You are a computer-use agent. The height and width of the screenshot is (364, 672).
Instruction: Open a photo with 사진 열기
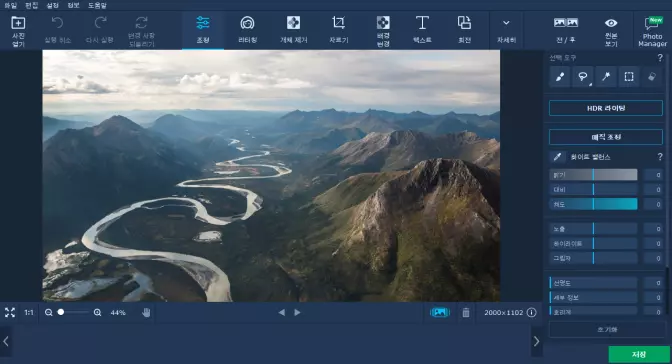[18, 30]
